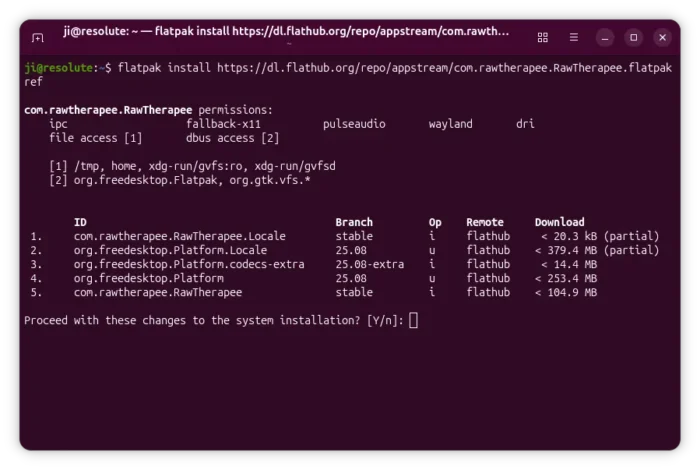Click the ID column header
Screen dimensions: 700x470
[80, 222]
